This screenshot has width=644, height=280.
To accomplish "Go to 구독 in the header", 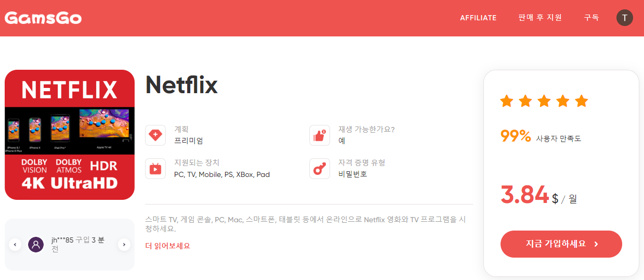I will click(x=592, y=18).
